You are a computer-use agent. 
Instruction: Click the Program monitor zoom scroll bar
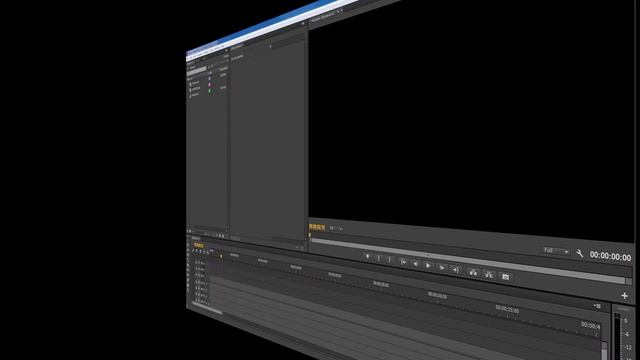coord(468,260)
